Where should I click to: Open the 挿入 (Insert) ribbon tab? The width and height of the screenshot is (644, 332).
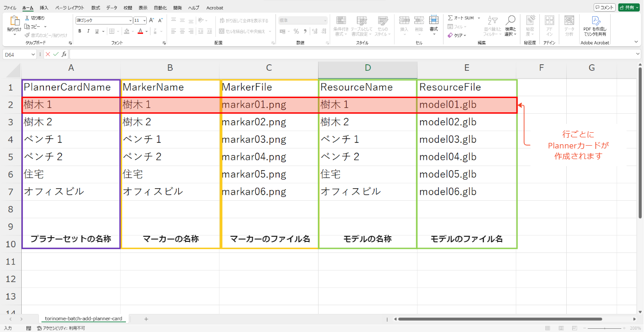(44, 8)
